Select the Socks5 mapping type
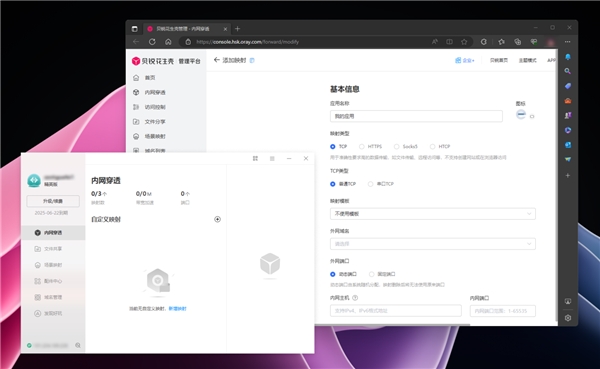This screenshot has height=369, width=600. pyautogui.click(x=406, y=147)
